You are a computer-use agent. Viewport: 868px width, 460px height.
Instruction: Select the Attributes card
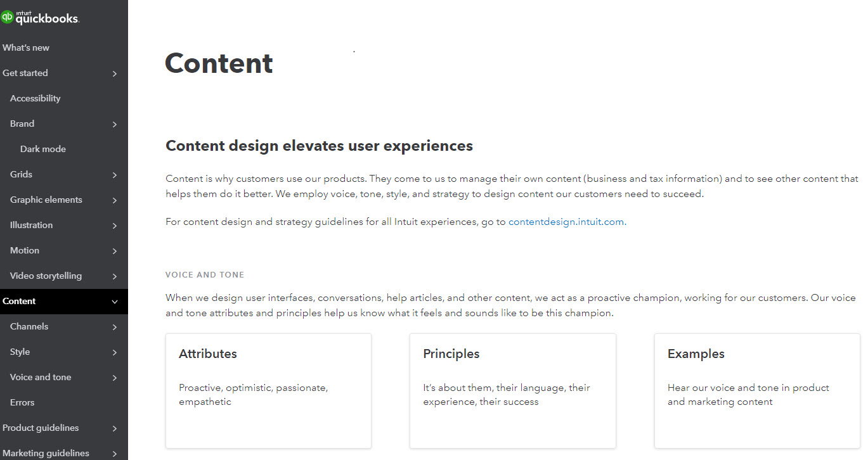268,390
